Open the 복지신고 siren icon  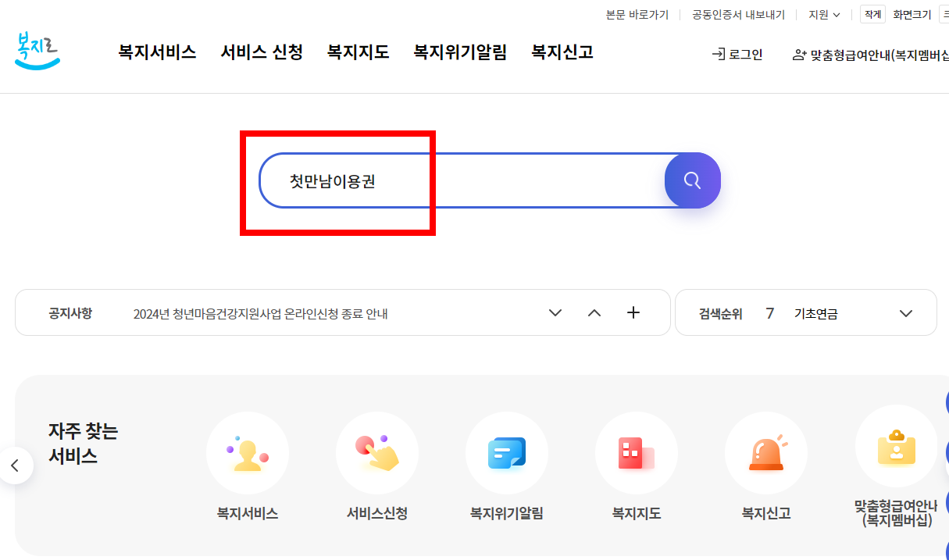point(766,453)
